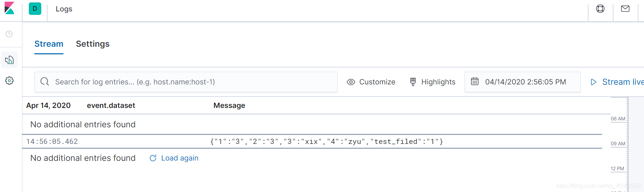Open the help lifebuoy icon
This screenshot has width=644, height=192.
[x=600, y=9]
